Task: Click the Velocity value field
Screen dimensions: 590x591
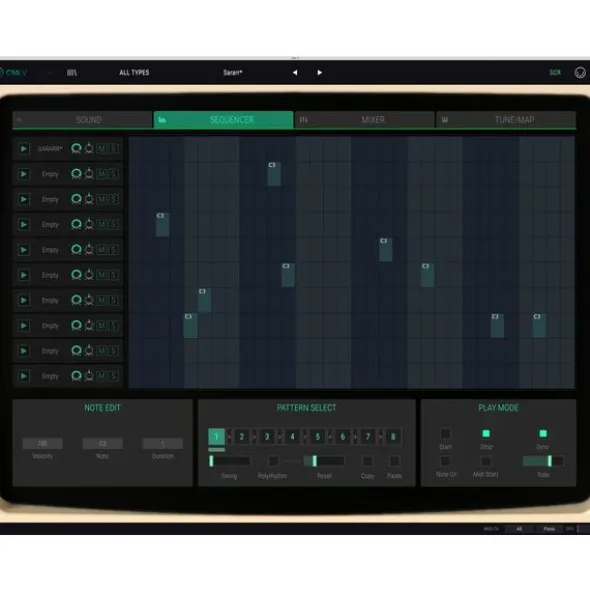Action: tap(42, 444)
